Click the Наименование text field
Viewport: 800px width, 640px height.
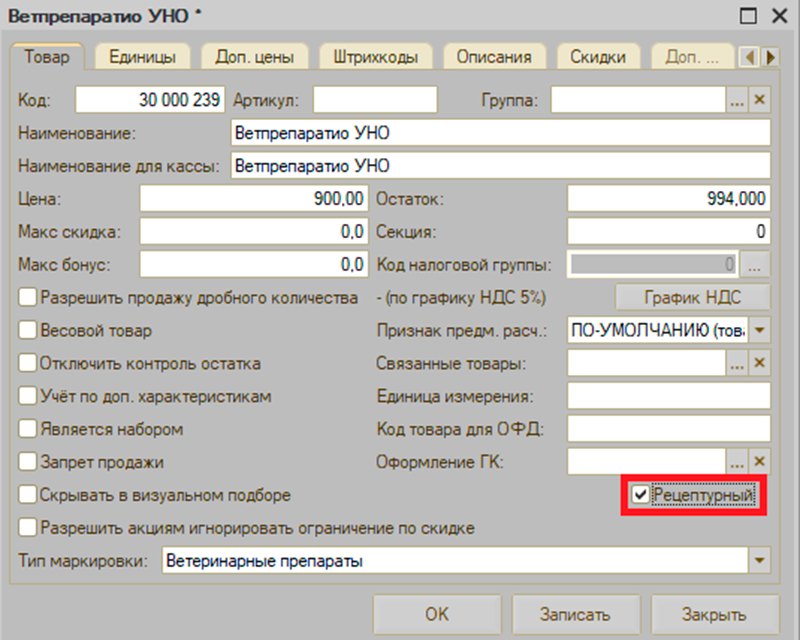coord(501,133)
